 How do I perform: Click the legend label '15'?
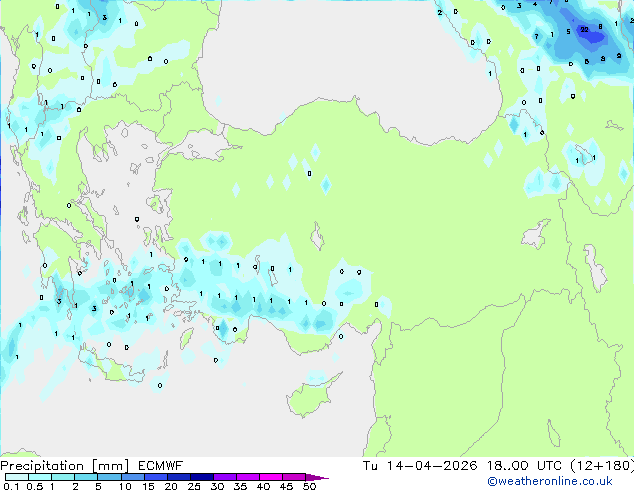click(148, 486)
